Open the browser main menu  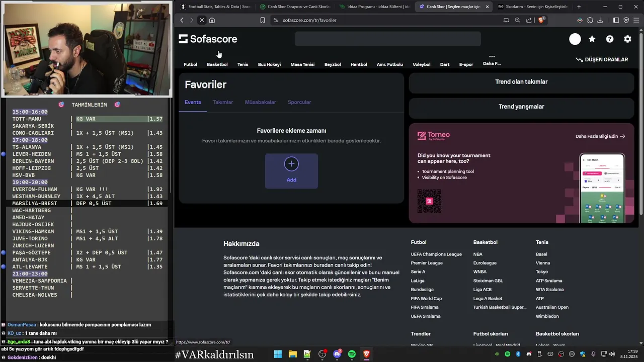(636, 20)
